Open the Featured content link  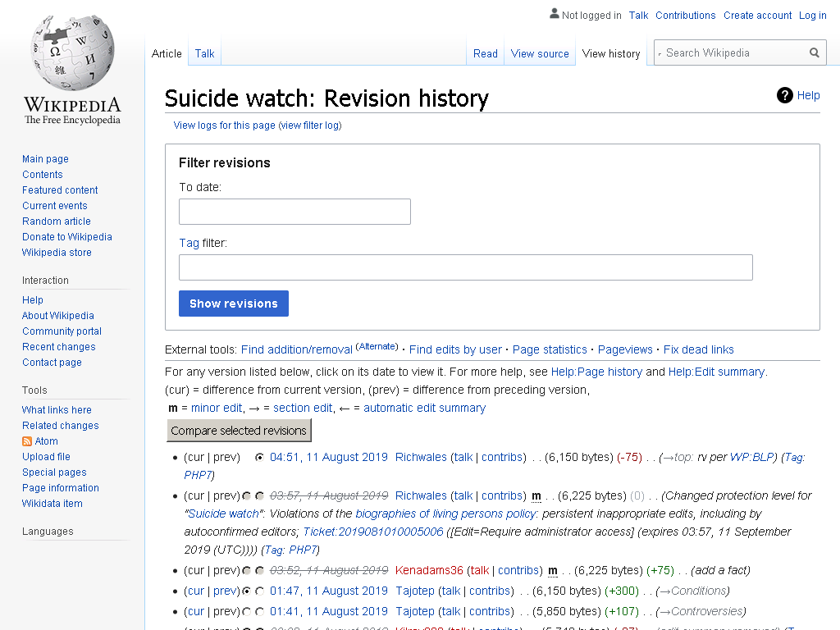[60, 190]
